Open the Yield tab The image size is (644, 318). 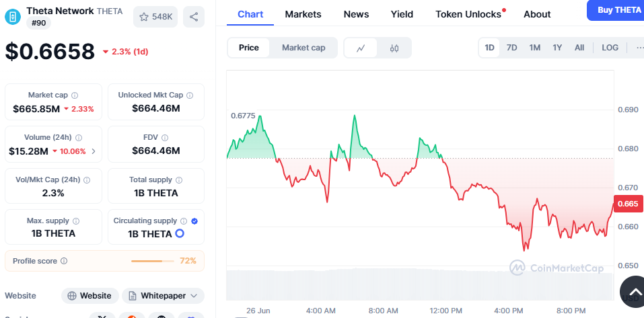click(402, 14)
